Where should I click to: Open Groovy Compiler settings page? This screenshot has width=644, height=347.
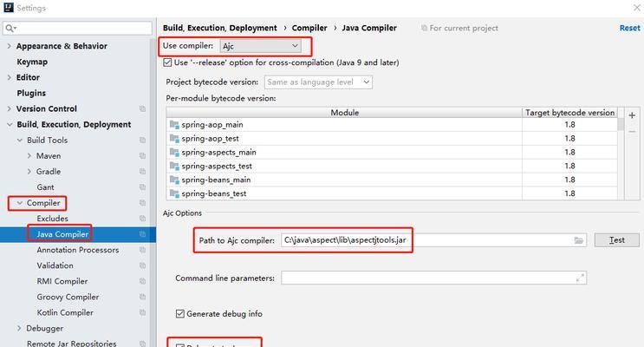[68, 297]
